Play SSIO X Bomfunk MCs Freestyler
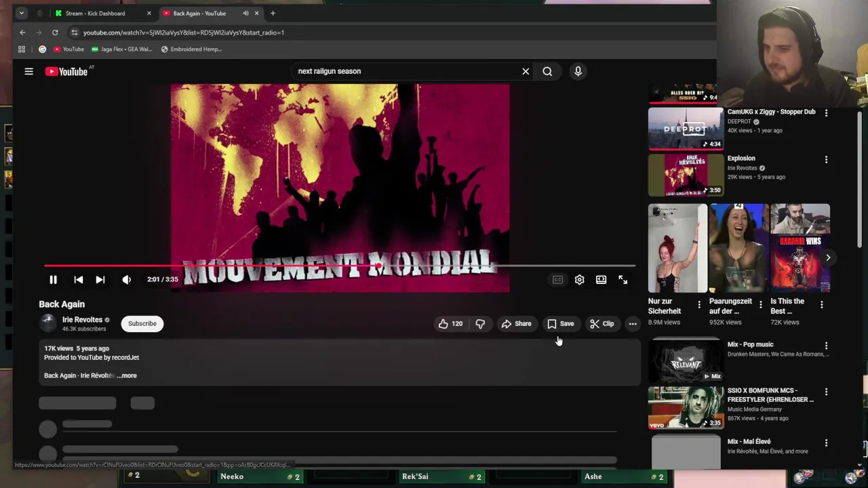 686,407
